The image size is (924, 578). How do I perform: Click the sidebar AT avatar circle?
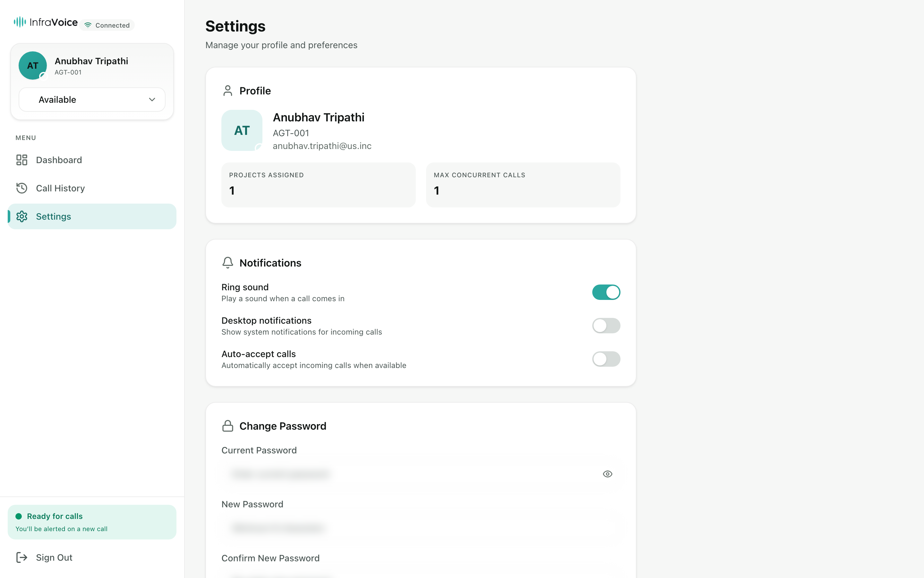tap(33, 66)
